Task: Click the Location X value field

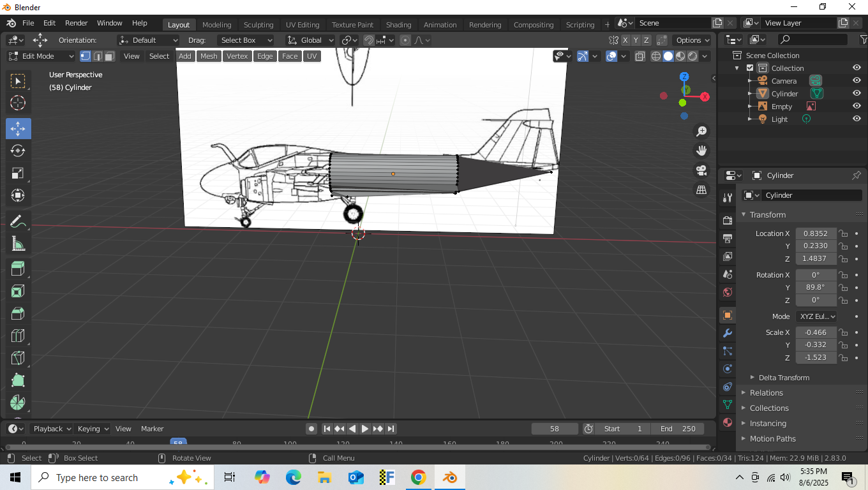Action: pyautogui.click(x=816, y=234)
